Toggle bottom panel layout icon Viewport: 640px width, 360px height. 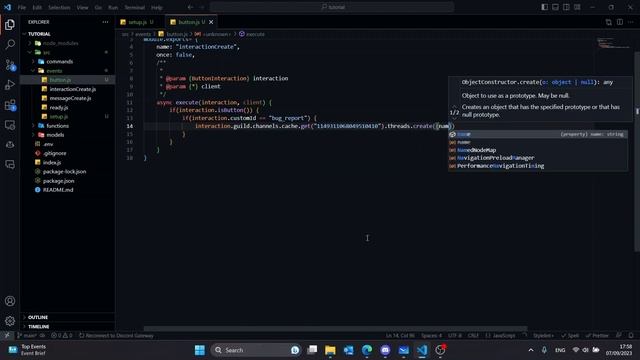556,7
